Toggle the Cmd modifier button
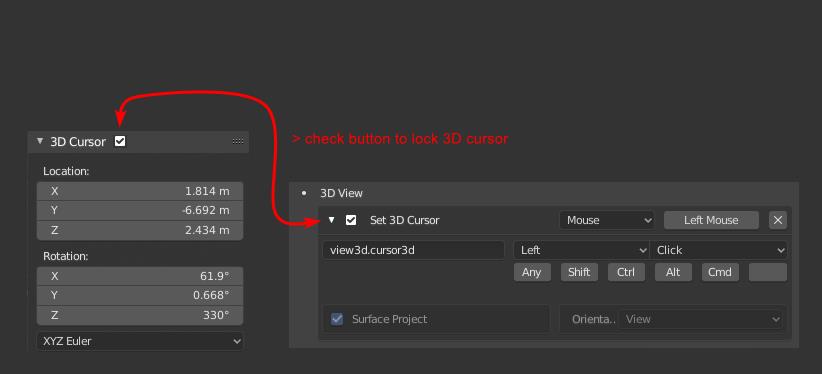The height and width of the screenshot is (374, 822). 720,272
